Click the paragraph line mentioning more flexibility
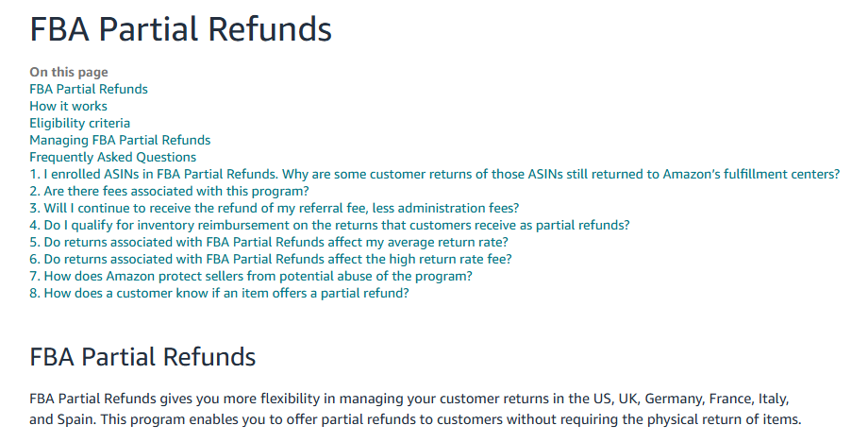Screen dimensions: 868x442 coord(408,399)
